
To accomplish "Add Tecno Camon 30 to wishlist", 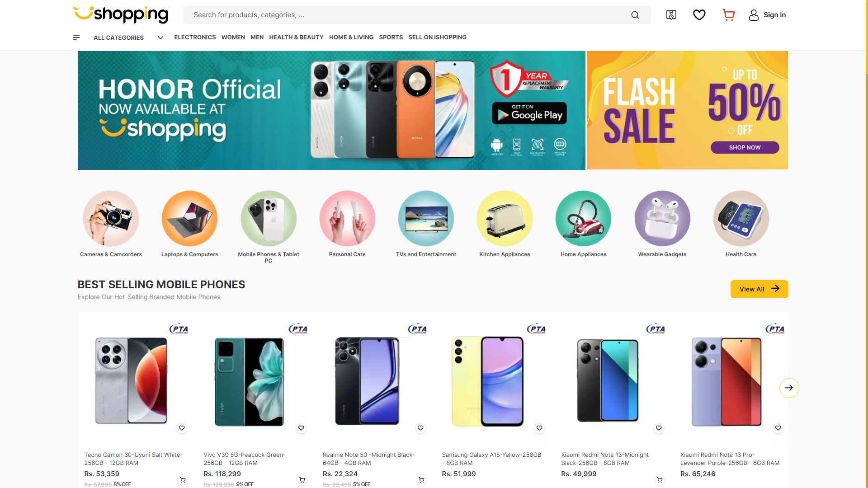I will [x=182, y=428].
